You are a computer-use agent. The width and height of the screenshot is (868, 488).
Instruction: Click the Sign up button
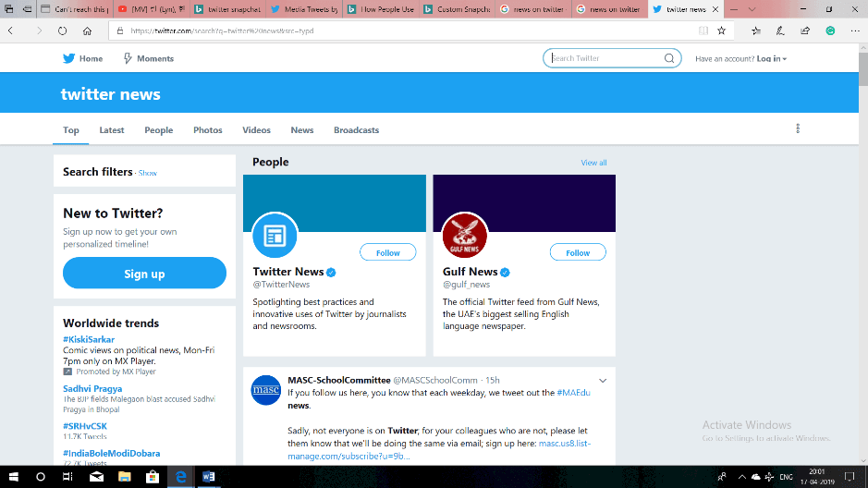coord(144,273)
